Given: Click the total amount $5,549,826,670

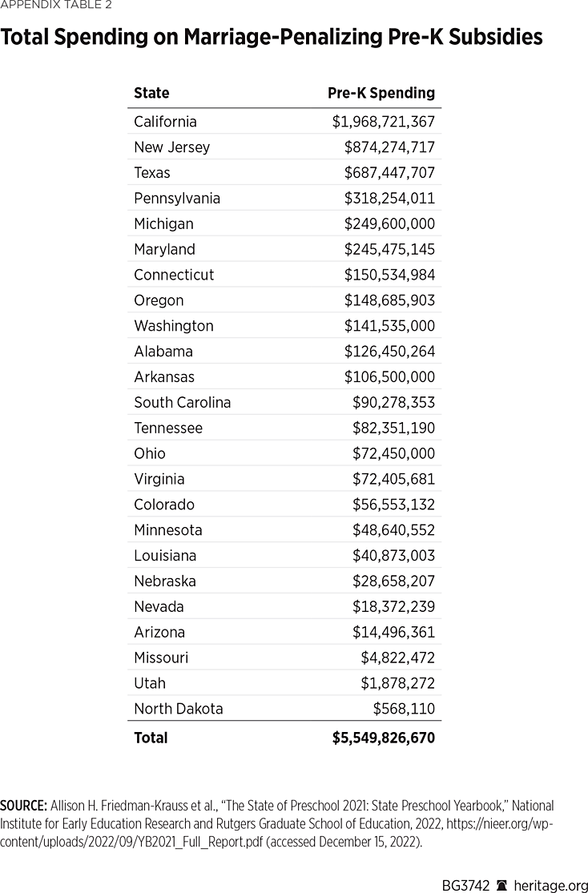Looking at the screenshot, I should coord(384,738).
